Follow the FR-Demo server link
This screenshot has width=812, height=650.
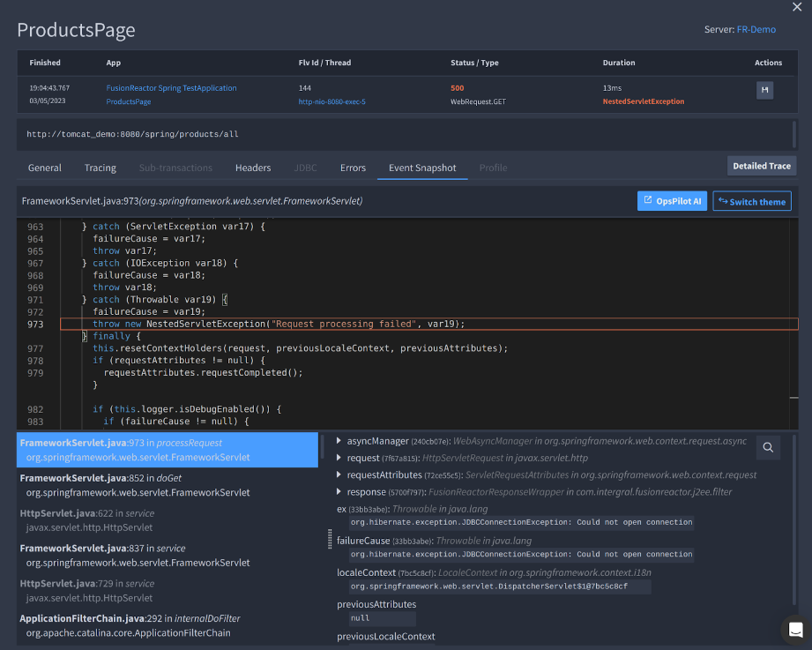pos(756,29)
